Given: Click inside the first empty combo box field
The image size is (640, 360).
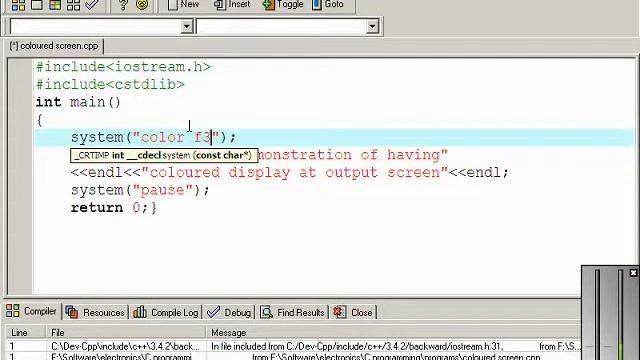Looking at the screenshot, I should tap(96, 27).
